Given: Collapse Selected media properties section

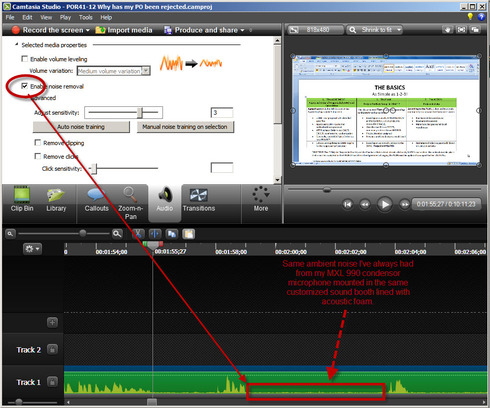Looking at the screenshot, I should [x=16, y=44].
